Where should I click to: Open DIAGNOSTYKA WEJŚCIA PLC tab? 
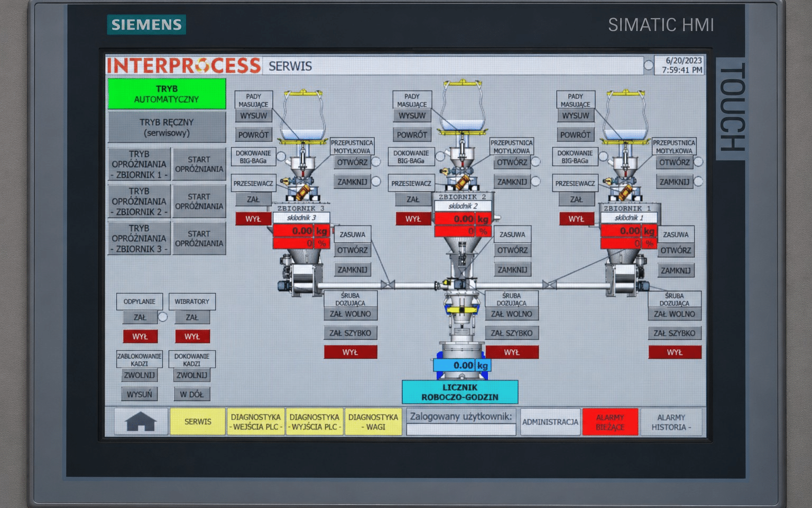point(256,422)
